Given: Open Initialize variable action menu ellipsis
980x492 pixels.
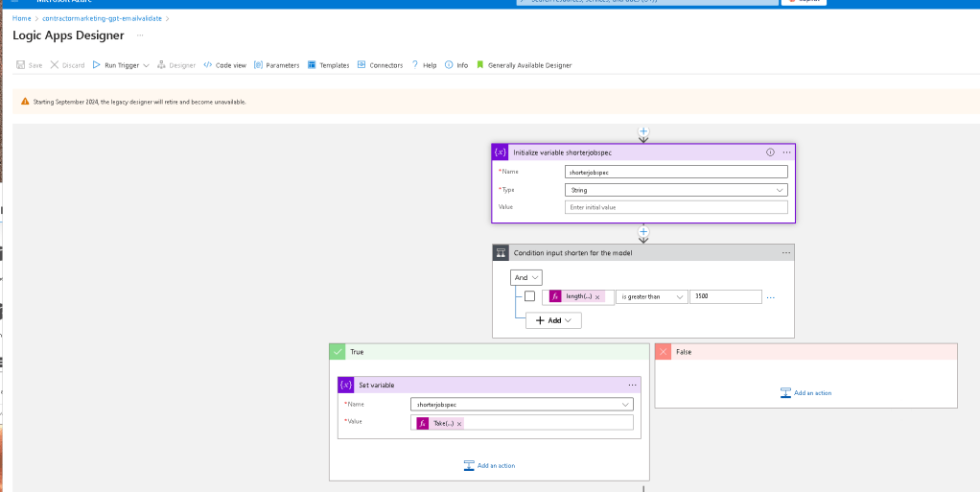Looking at the screenshot, I should 786,152.
